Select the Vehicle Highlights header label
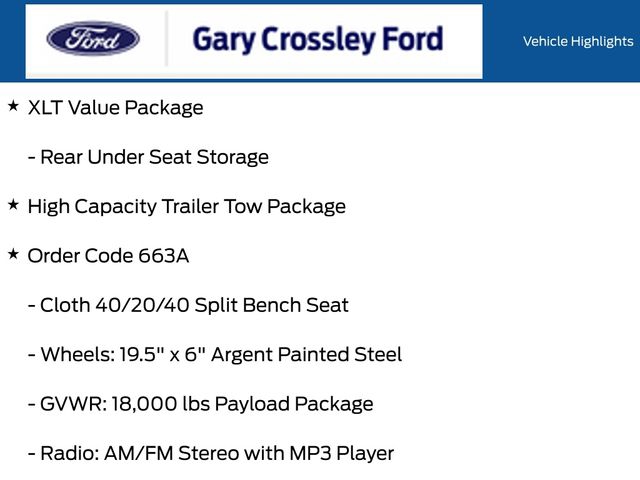This screenshot has width=640, height=480. [578, 41]
